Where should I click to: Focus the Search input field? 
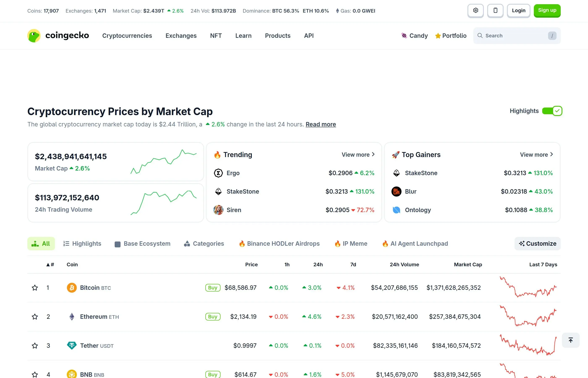(x=517, y=35)
